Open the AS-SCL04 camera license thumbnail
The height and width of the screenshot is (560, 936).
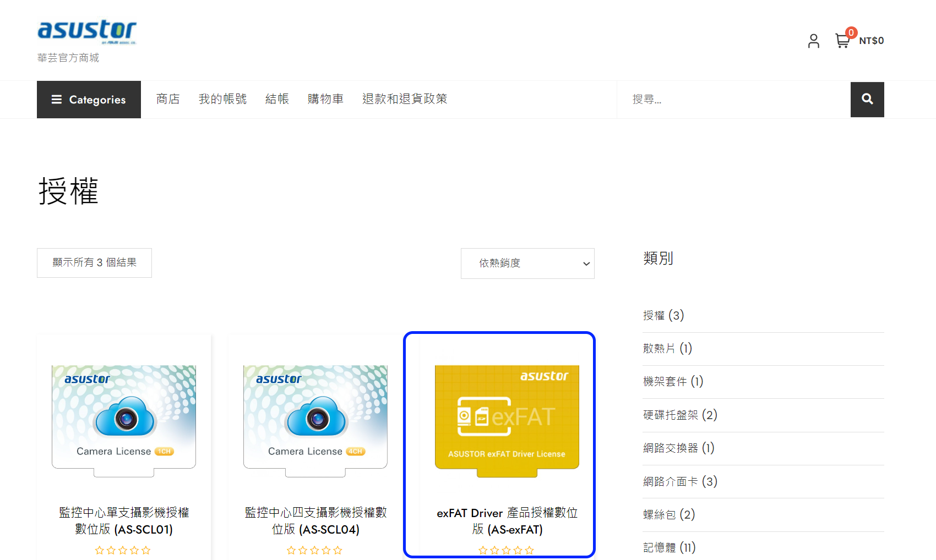point(315,421)
